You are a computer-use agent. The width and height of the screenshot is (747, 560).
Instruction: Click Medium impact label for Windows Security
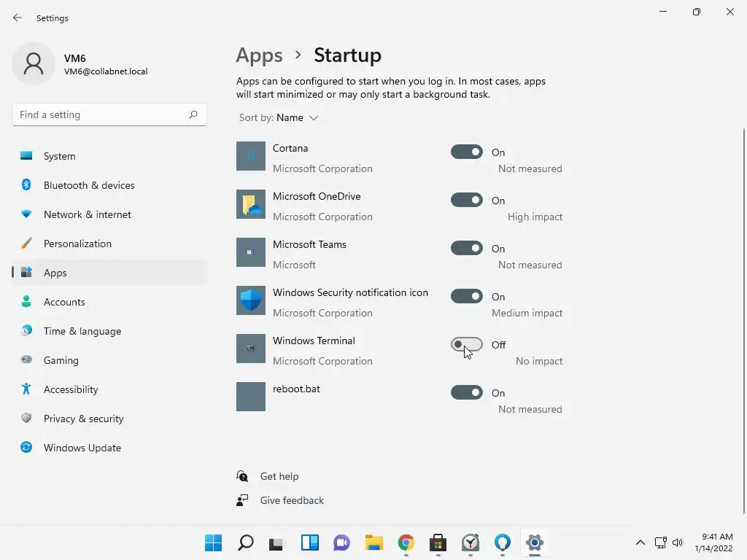(527, 313)
